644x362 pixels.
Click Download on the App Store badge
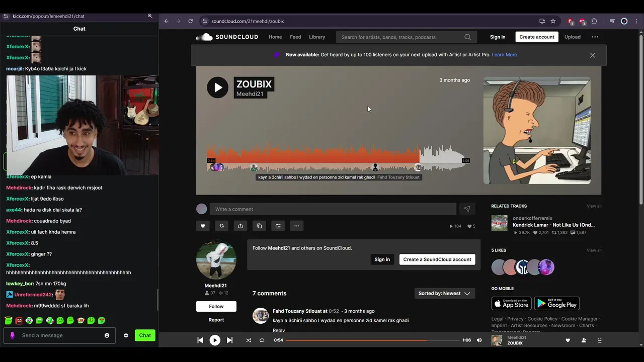(x=511, y=303)
